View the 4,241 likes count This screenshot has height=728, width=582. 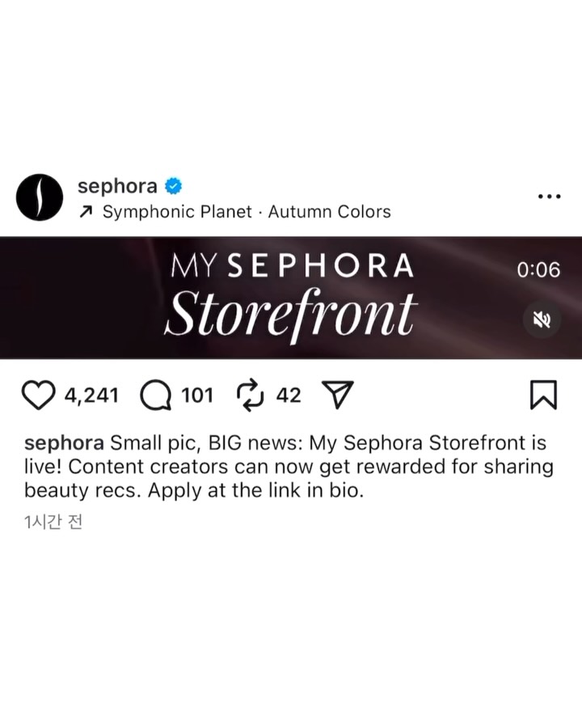91,395
